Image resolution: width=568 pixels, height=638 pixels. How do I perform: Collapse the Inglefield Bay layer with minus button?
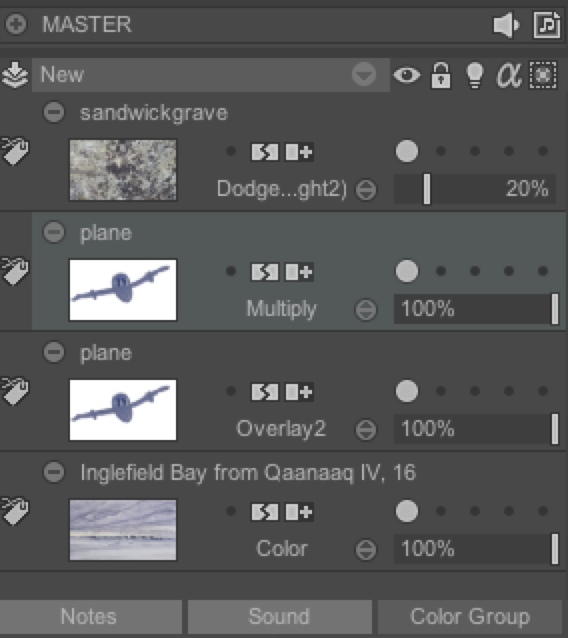point(54,472)
